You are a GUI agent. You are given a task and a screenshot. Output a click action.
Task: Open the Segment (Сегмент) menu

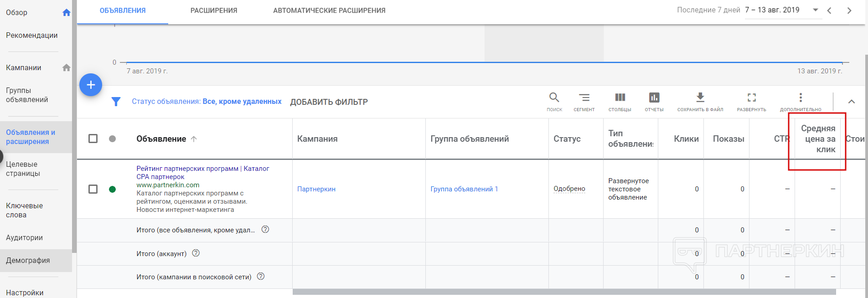click(x=584, y=98)
